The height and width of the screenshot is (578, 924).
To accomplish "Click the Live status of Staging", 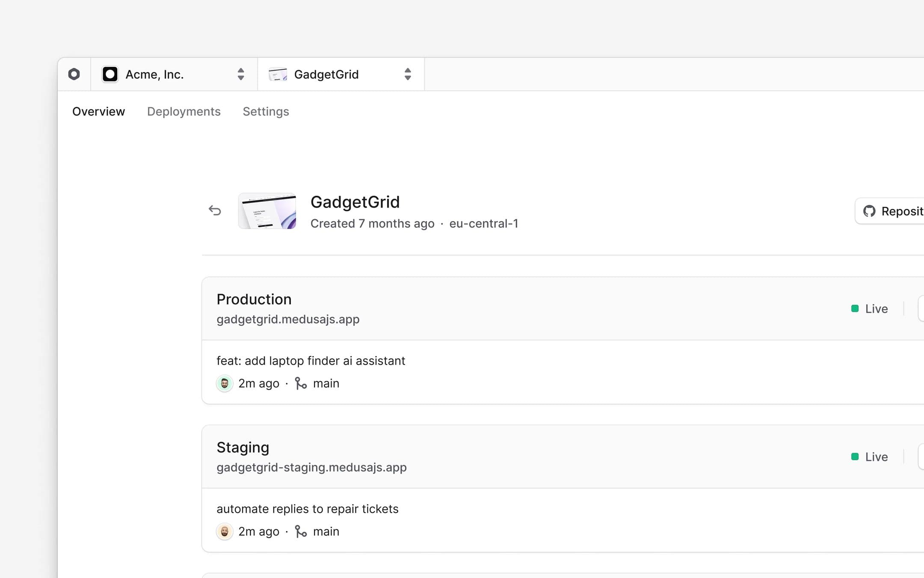I will coord(877,457).
